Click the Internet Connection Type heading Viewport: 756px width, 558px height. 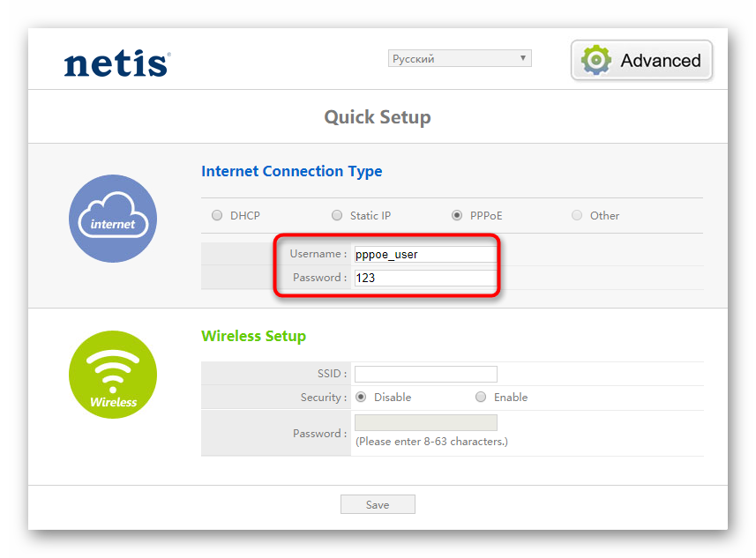[x=292, y=171]
